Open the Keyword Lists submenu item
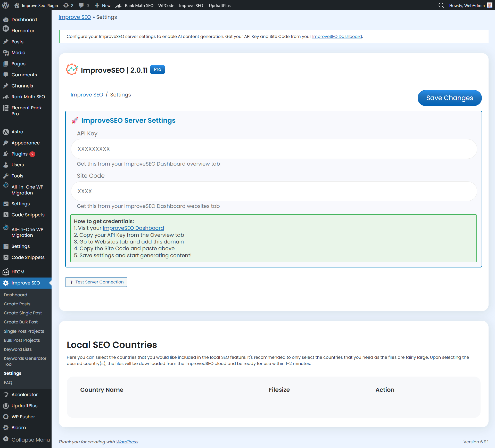This screenshot has height=448, width=495. pos(18,349)
